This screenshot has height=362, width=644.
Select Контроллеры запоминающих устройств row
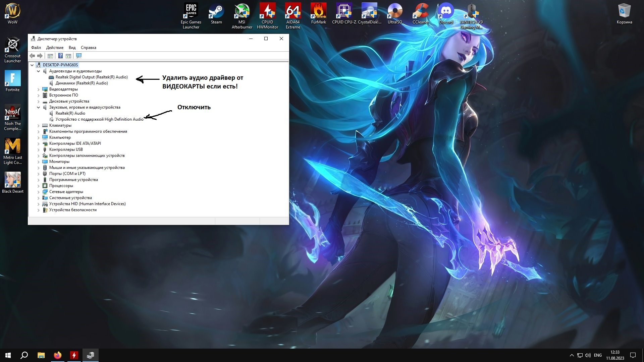pyautogui.click(x=87, y=156)
